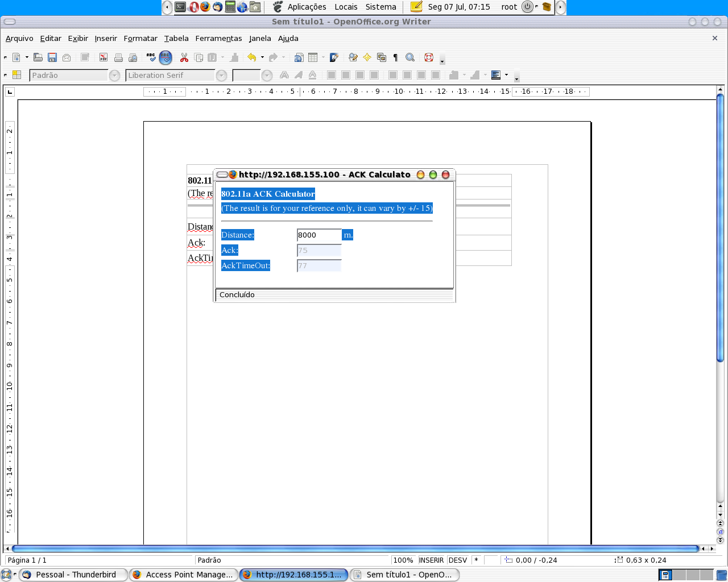Open the Editar menu

pyautogui.click(x=51, y=39)
